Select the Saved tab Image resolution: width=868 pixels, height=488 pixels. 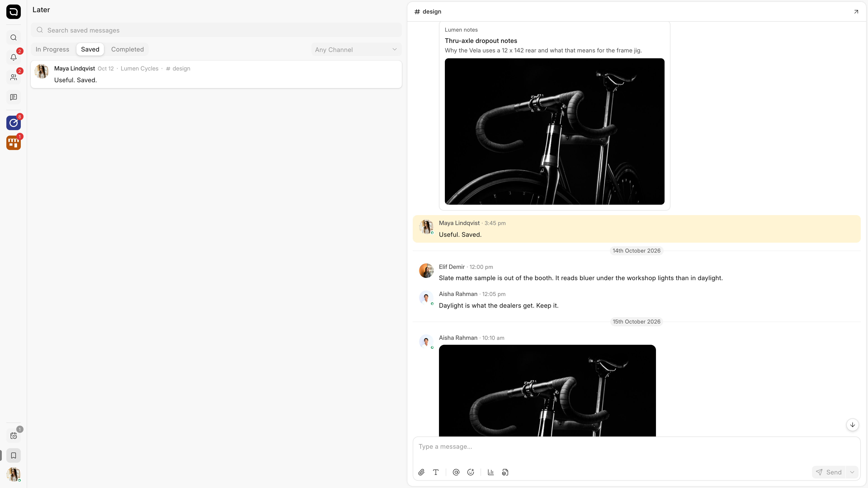[90, 49]
